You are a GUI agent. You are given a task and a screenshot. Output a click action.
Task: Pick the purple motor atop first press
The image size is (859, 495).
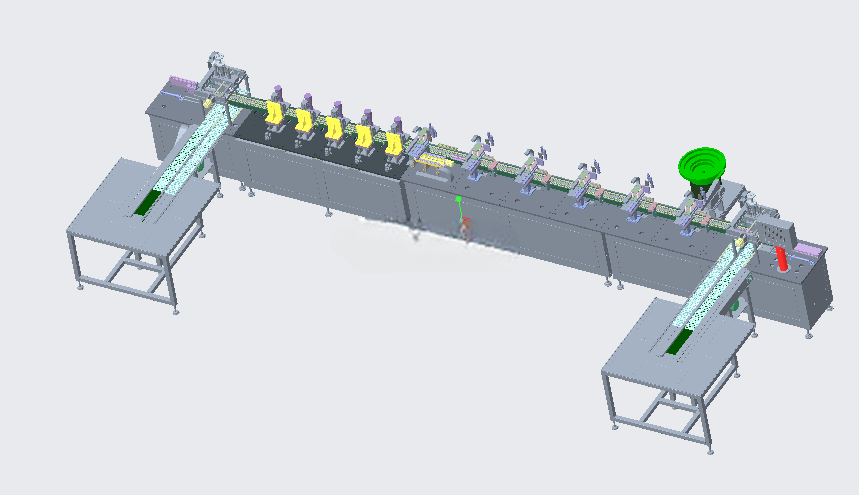click(278, 91)
